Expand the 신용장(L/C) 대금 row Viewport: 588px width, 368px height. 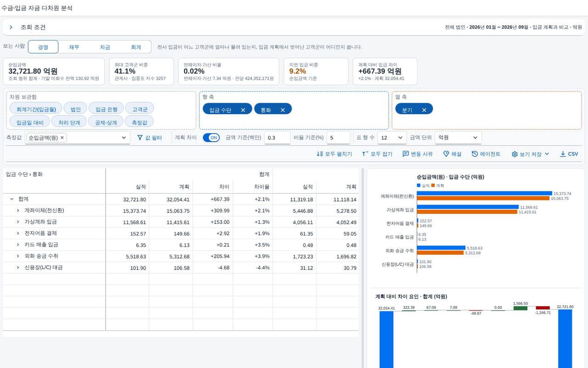[x=18, y=268]
